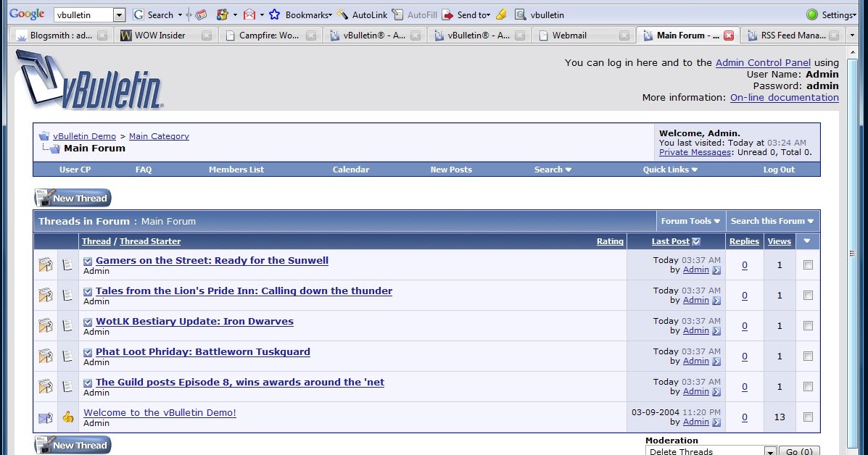This screenshot has width=868, height=455.
Task: Click the find 'vbulletin' word icon
Action: [x=521, y=15]
